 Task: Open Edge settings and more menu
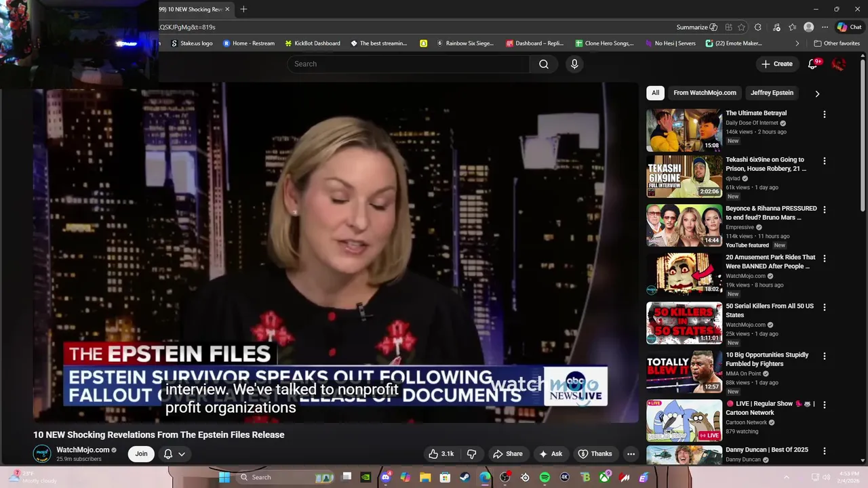pyautogui.click(x=825, y=27)
